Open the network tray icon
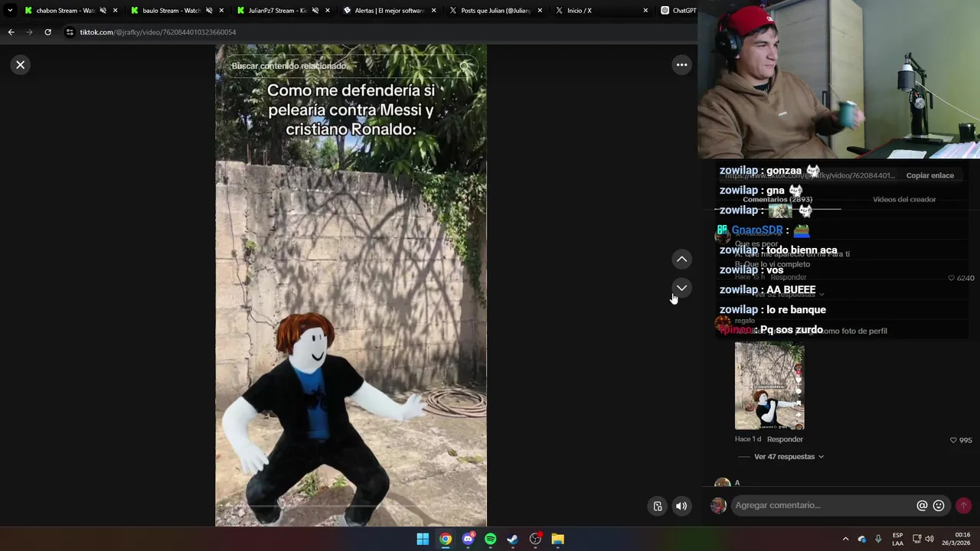 (917, 540)
